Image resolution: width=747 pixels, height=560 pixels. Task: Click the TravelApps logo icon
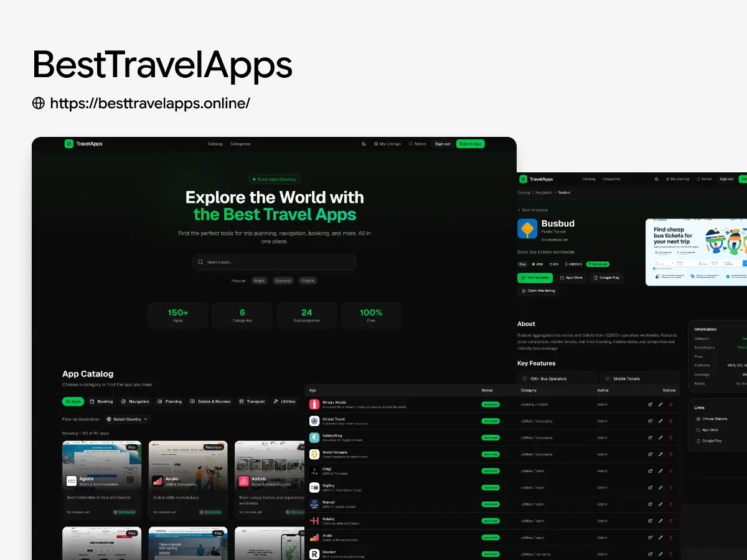[x=69, y=144]
